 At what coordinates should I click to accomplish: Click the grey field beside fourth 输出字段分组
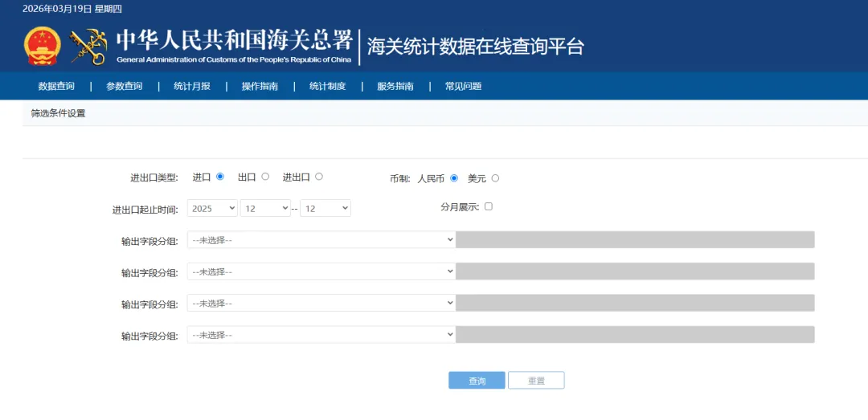click(635, 335)
